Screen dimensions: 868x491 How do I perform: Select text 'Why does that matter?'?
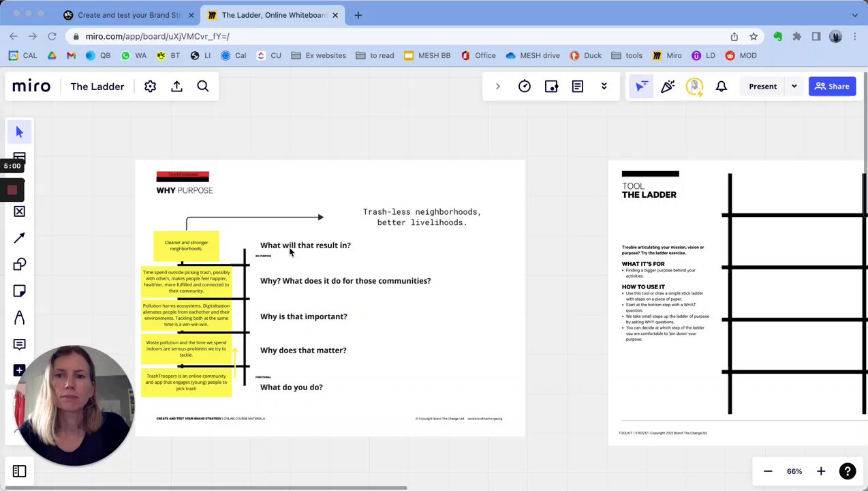(303, 351)
